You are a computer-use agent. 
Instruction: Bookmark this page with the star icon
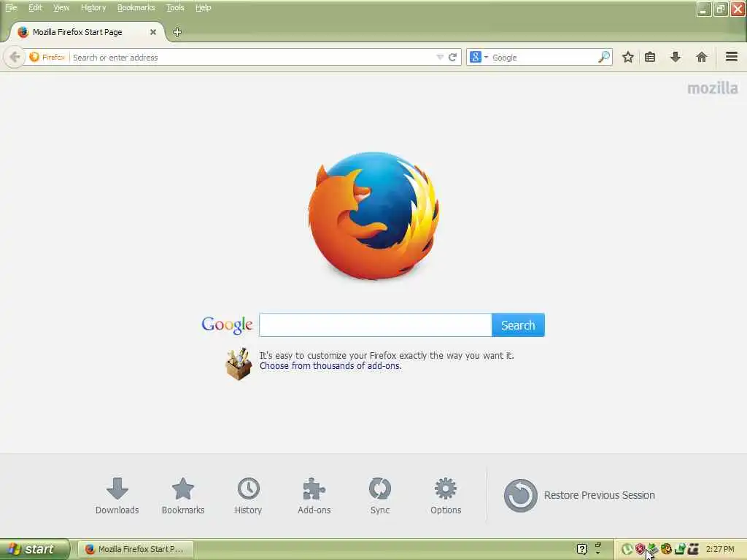coord(628,57)
